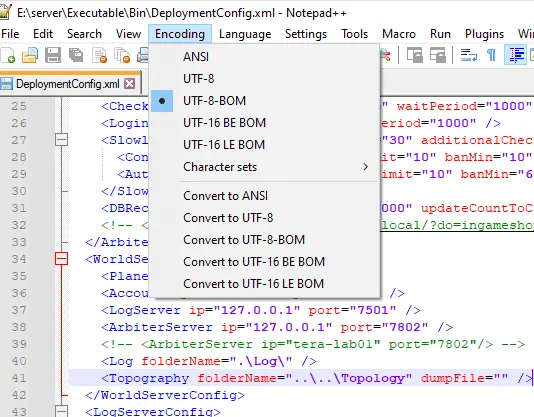Click Convert to UTF-8-BOM
This screenshot has height=417, width=534.
pos(264,240)
